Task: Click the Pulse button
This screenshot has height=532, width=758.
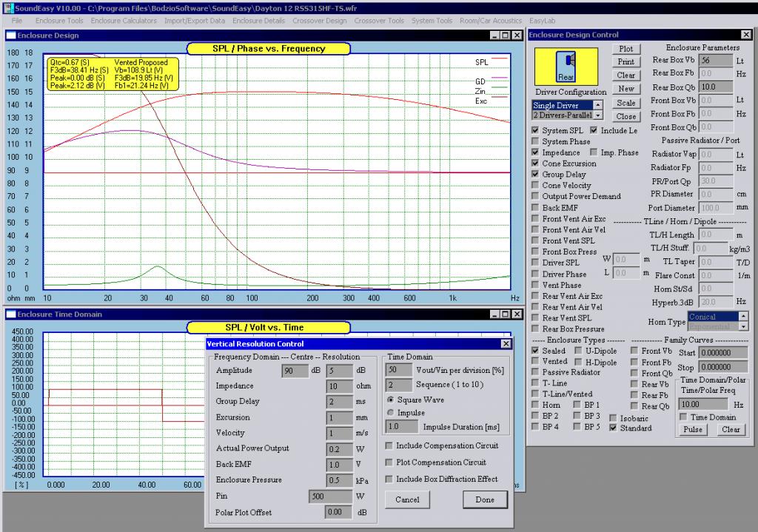Action: [693, 430]
